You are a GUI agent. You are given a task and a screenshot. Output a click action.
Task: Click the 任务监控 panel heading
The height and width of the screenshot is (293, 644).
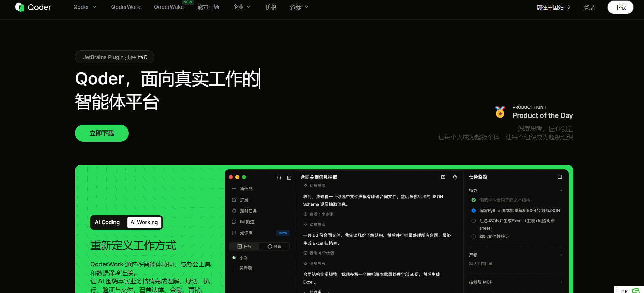point(478,177)
